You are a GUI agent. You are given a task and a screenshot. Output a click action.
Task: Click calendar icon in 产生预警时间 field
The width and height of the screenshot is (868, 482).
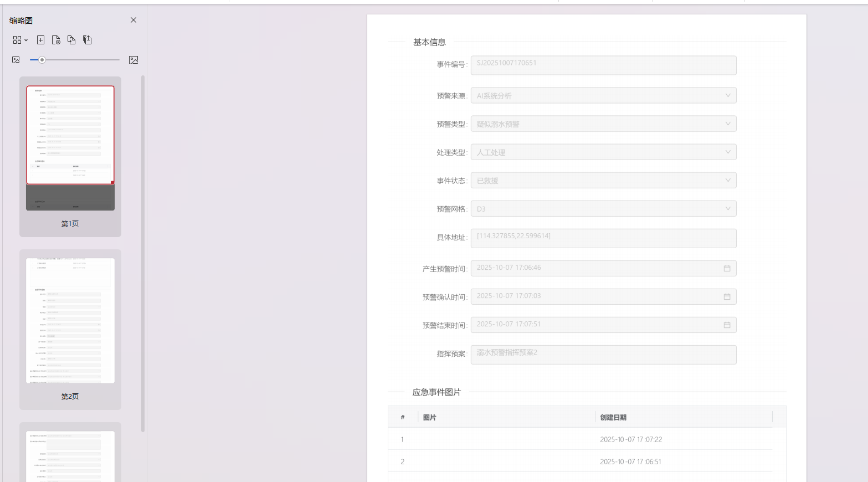(x=727, y=268)
